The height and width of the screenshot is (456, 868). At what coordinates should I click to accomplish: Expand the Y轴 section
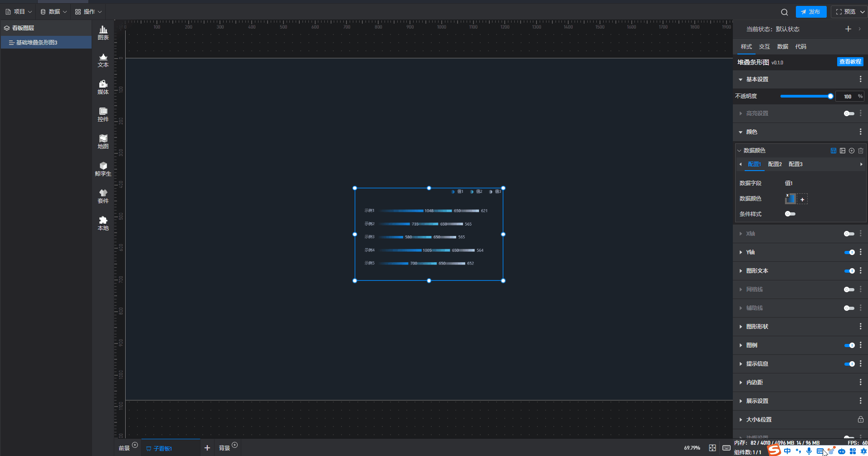[x=741, y=252]
